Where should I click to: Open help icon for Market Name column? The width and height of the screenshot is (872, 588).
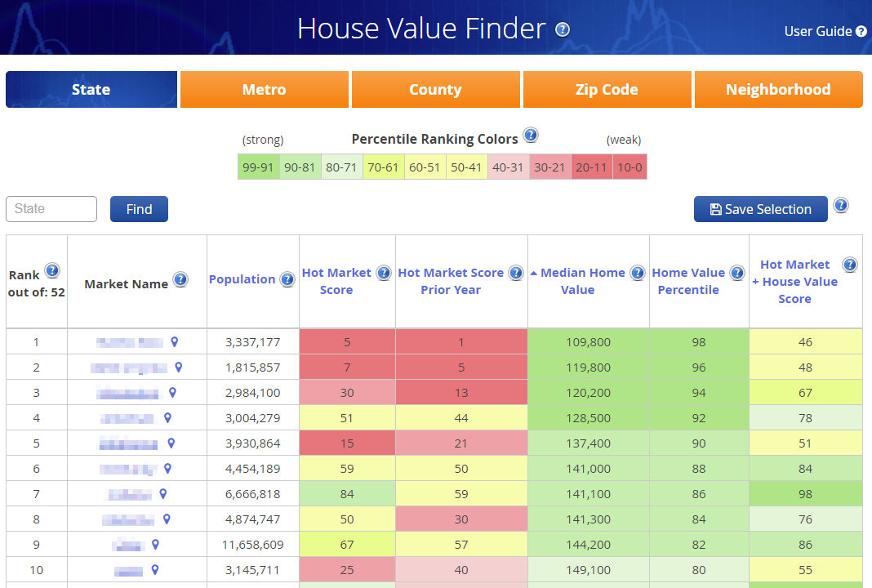click(180, 279)
